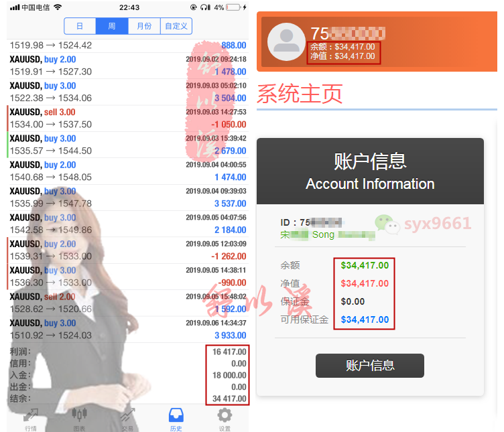Click the header 净值：$34,417.00 line
The height and width of the screenshot is (432, 504).
click(x=342, y=56)
